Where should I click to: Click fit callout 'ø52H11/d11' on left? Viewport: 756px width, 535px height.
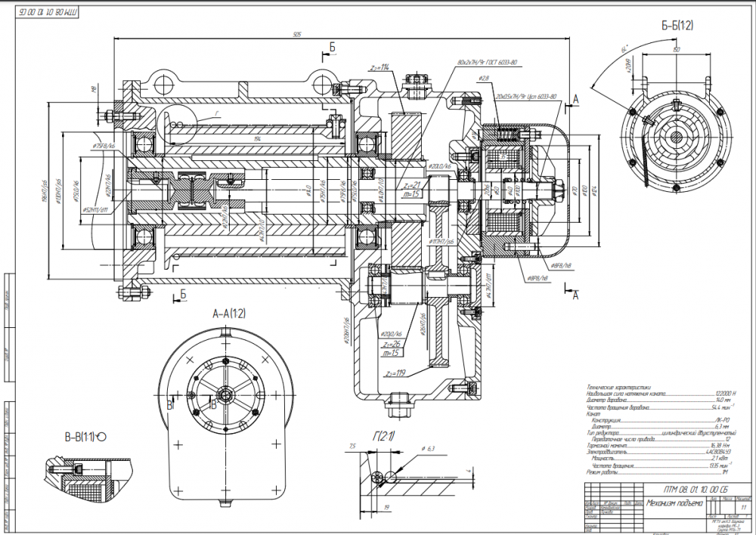95,209
